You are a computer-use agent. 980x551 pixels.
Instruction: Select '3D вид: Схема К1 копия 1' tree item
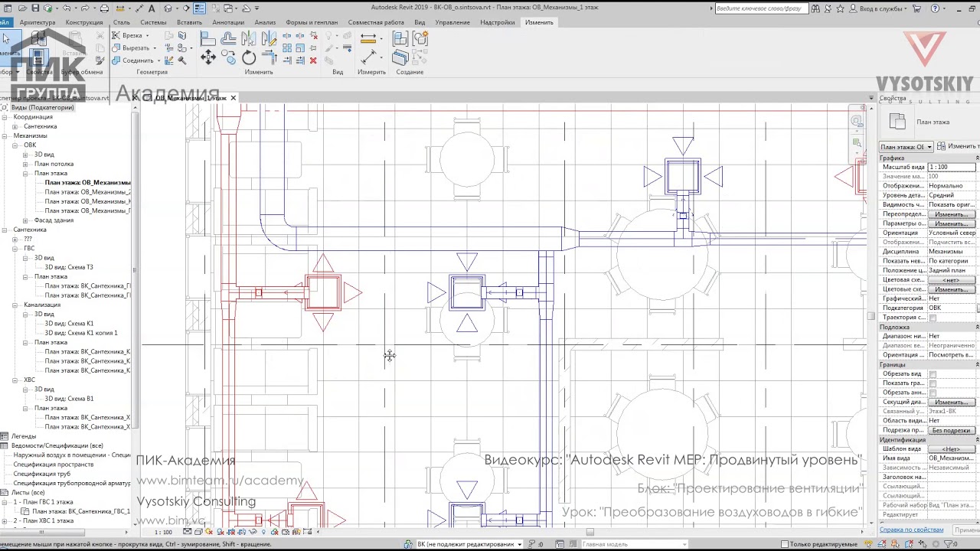81,333
